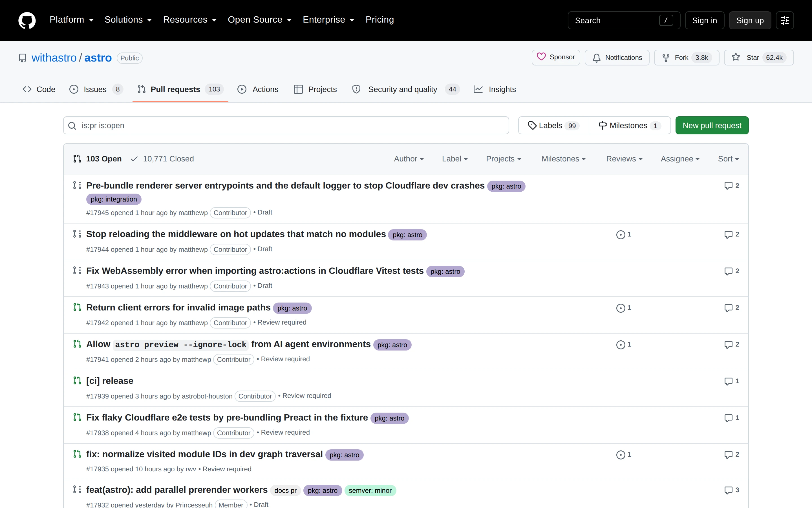The image size is (812, 508).
Task: Click the pkg: integration label
Action: [x=114, y=199]
